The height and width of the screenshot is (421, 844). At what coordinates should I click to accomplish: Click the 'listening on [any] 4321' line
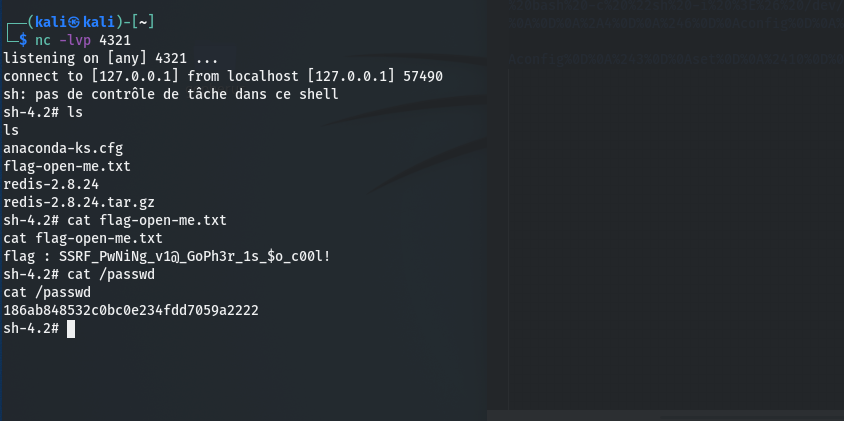110,58
